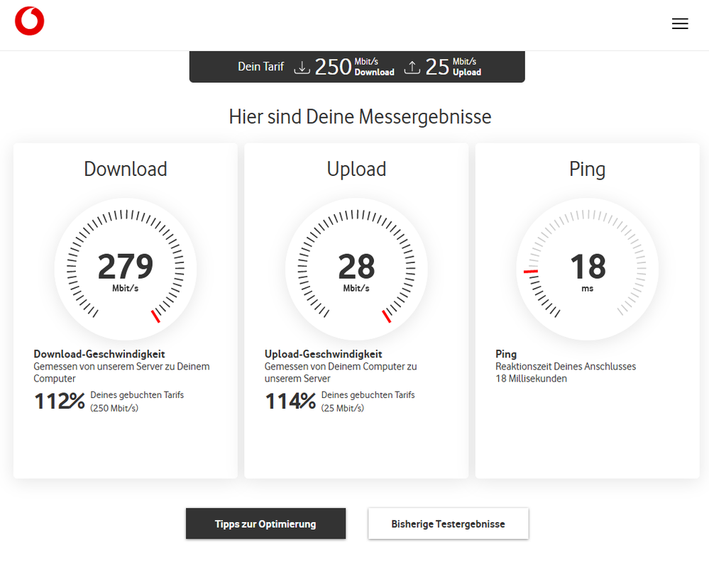Click the download arrow icon in tariff bar
Viewport: 709px width, 588px height.
click(302, 67)
